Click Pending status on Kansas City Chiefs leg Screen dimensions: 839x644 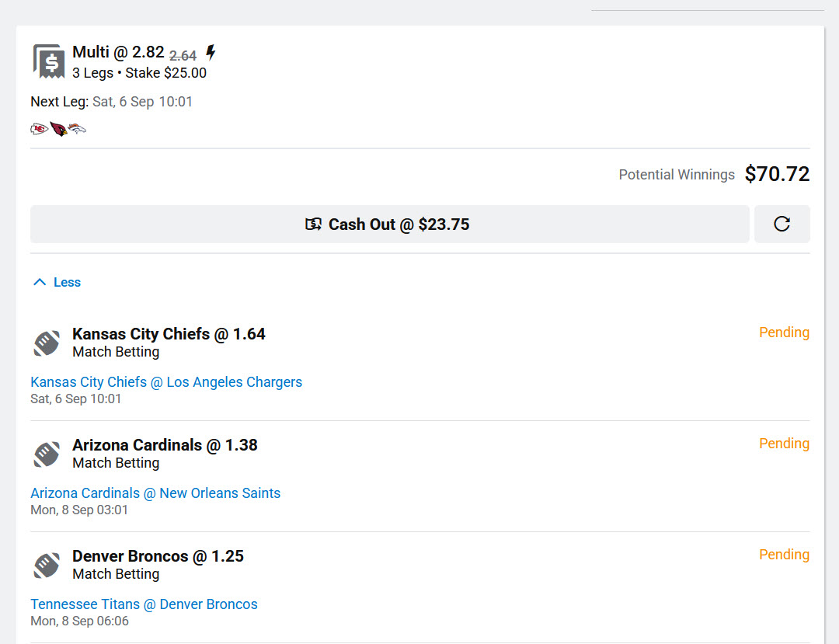click(784, 332)
